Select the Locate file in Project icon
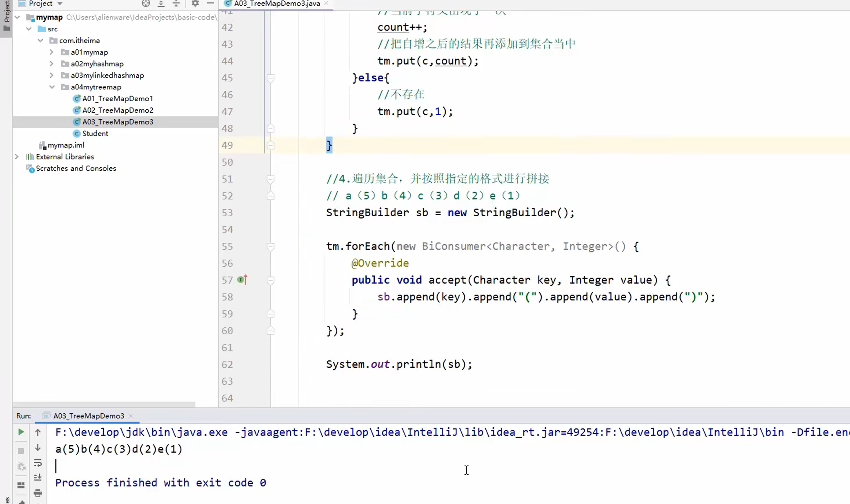Image resolution: width=850 pixels, height=504 pixels. point(146,3)
